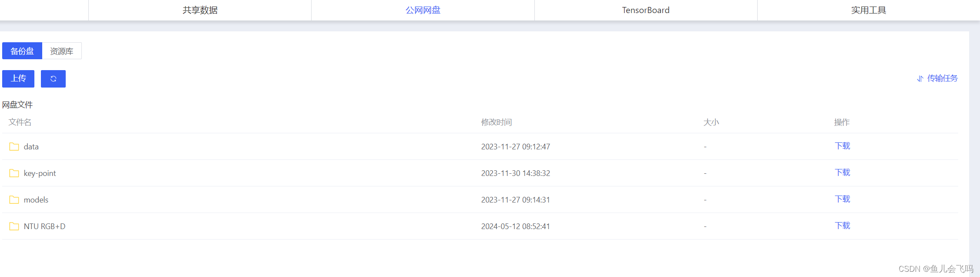Click timestamp 2023-11-30 14:38:32
The height and width of the screenshot is (277, 980).
coord(516,173)
